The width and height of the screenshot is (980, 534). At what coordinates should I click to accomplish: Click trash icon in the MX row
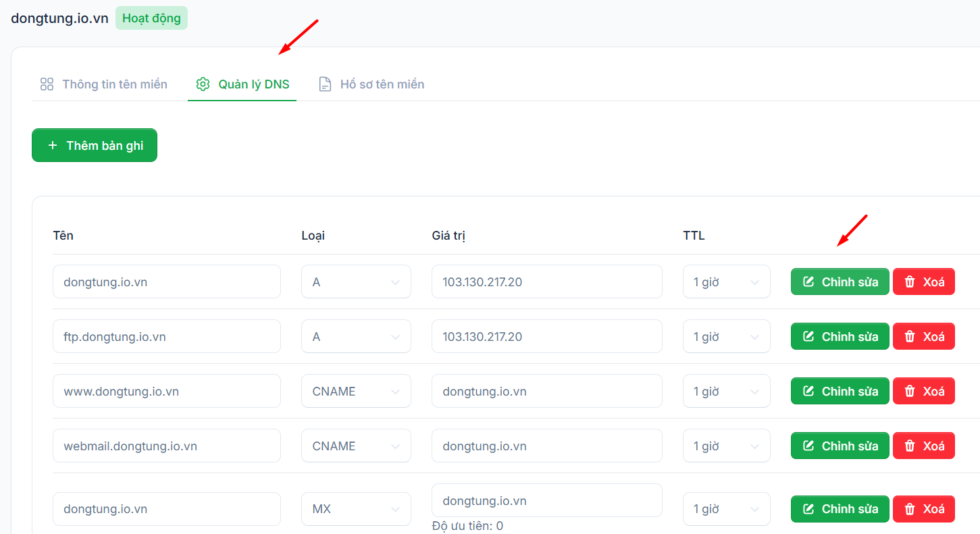point(910,509)
